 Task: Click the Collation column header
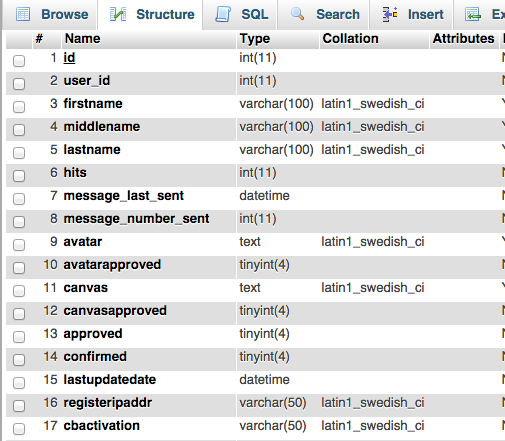(x=351, y=39)
